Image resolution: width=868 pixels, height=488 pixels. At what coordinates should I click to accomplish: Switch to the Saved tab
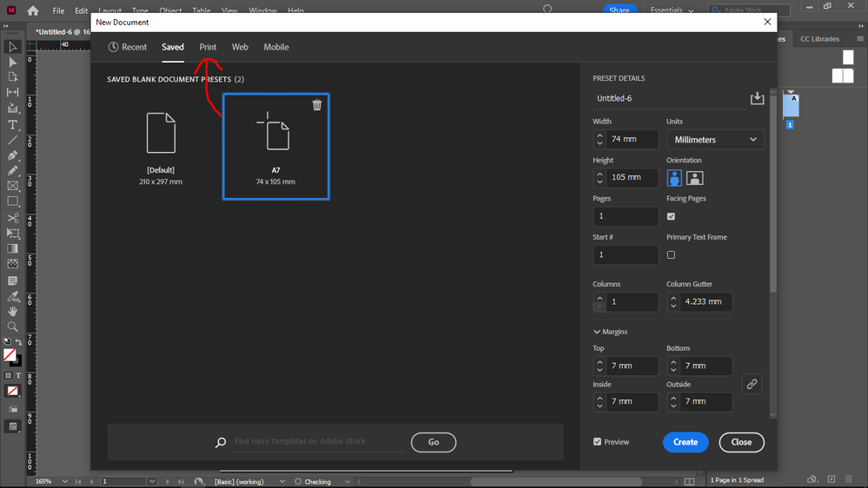173,47
